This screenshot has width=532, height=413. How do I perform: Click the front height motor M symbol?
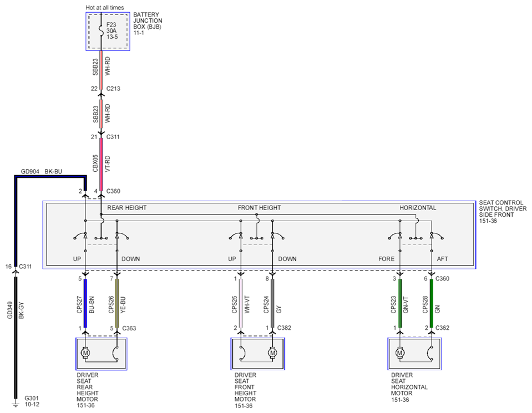pos(272,353)
